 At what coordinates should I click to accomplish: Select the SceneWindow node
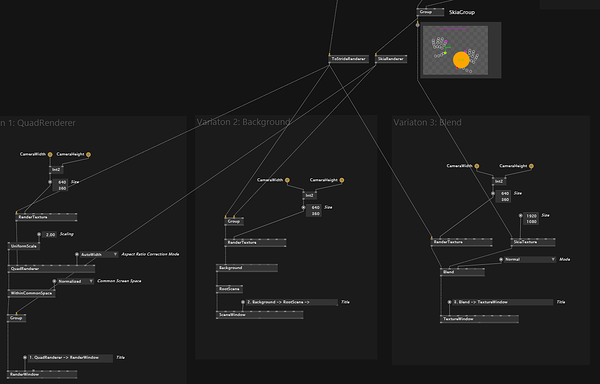(259, 315)
